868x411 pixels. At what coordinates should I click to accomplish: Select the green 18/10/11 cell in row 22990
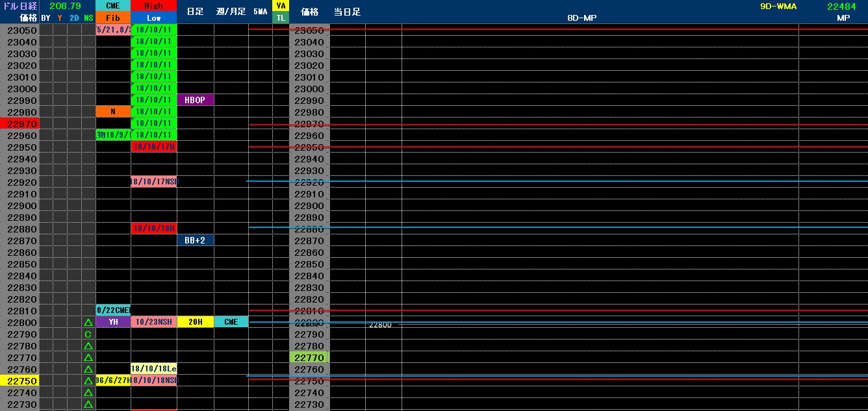click(154, 100)
